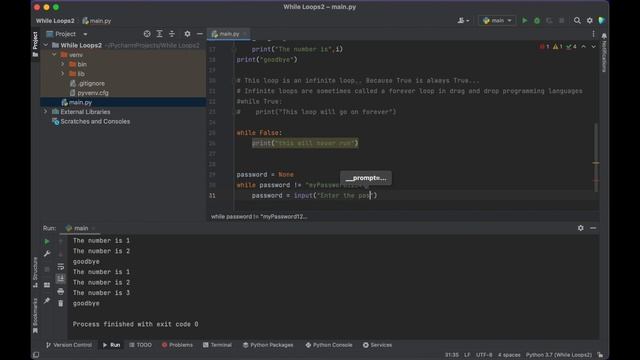
Task: Open editor tab options three-dot menu
Action: point(593,34)
